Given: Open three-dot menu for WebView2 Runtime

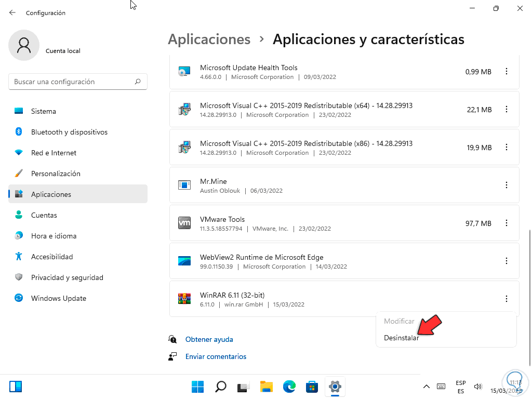Looking at the screenshot, I should coord(506,261).
